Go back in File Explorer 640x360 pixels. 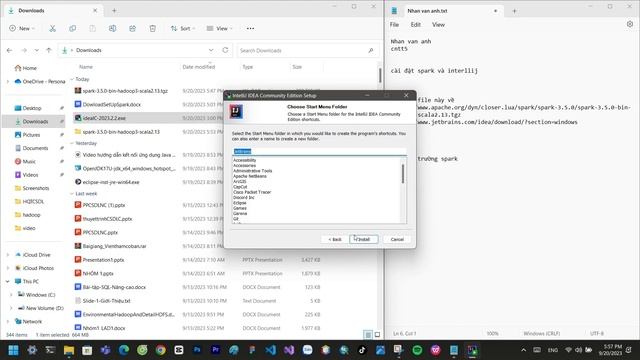(x=9, y=50)
